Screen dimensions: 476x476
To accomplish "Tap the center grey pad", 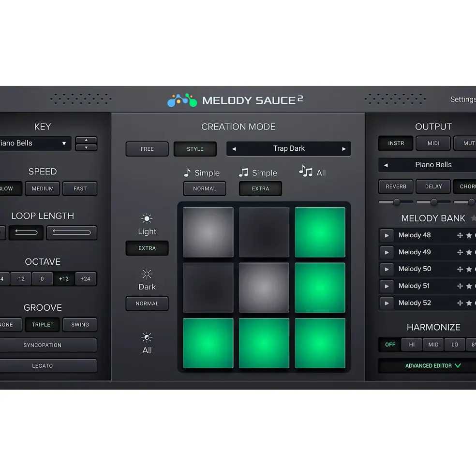I will (264, 288).
